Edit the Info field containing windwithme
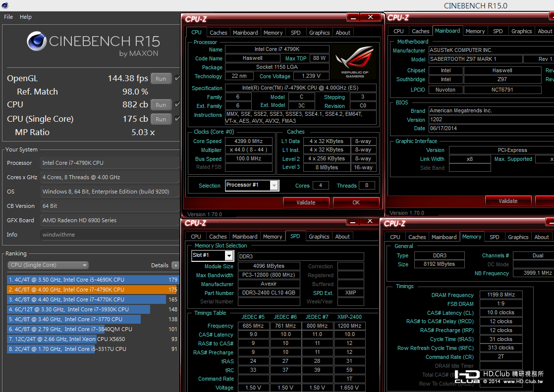 pos(110,235)
